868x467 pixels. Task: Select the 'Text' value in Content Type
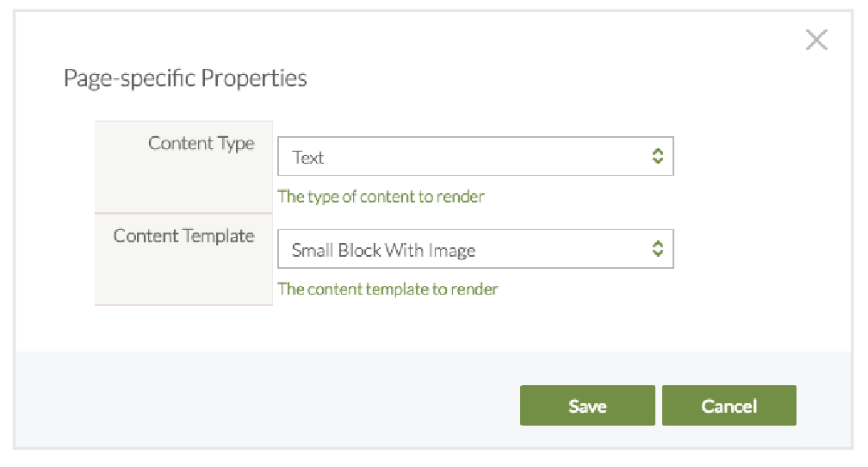(308, 158)
